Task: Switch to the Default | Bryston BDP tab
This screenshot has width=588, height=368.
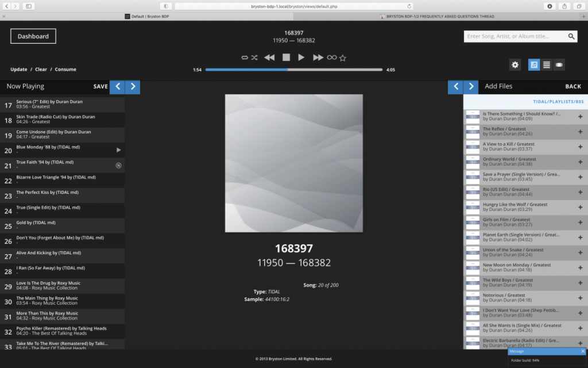Action: 147,17
